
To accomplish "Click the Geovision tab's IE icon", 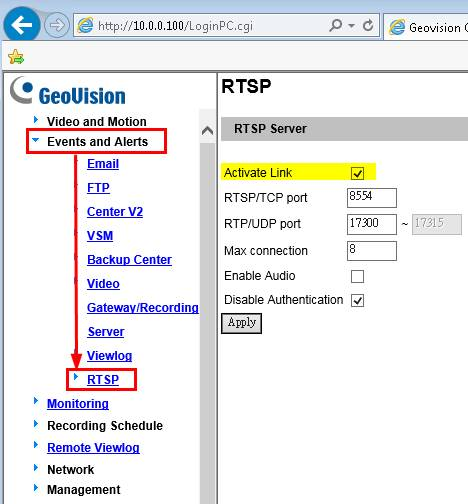I will [x=397, y=27].
